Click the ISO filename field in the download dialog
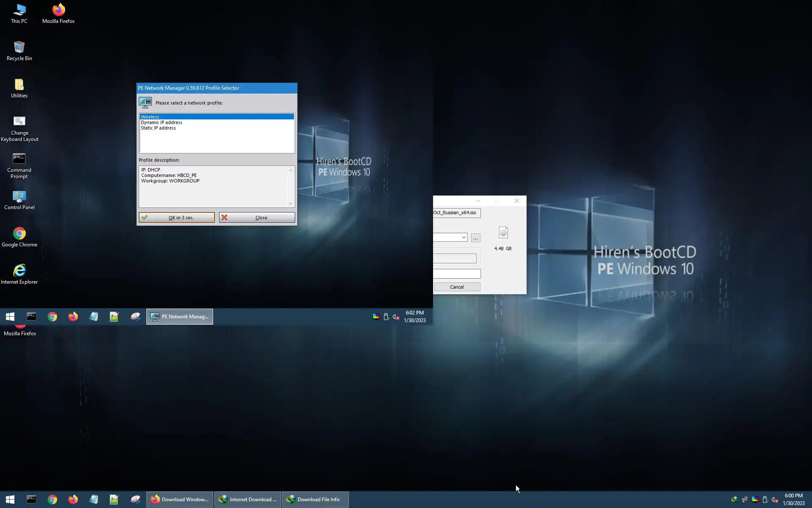The height and width of the screenshot is (508, 812). [456, 213]
